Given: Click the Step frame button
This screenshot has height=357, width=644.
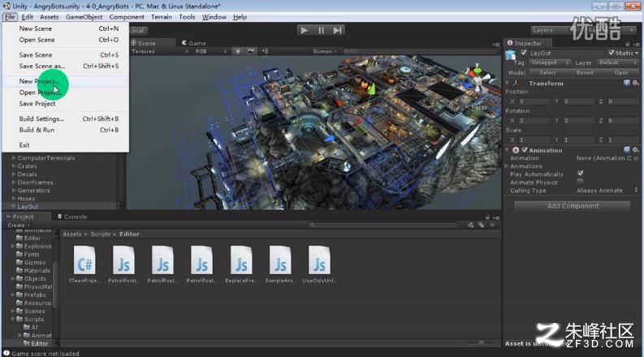Looking at the screenshot, I should 337,30.
